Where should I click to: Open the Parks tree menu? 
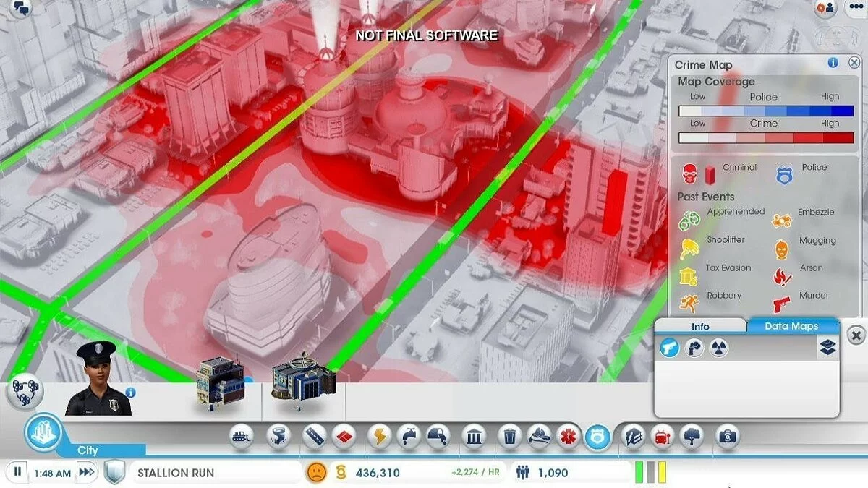tap(692, 436)
